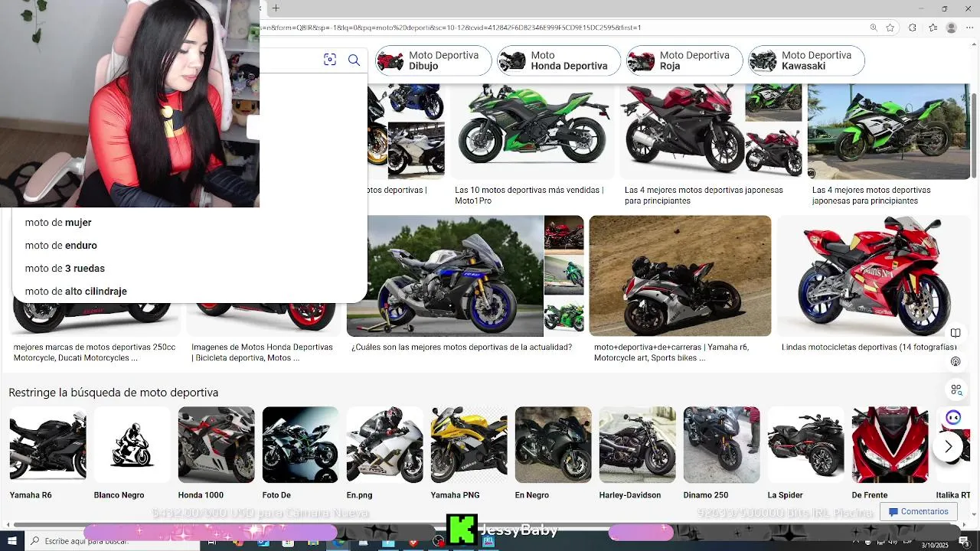Refine search with En Negro thumbnail
980x551 pixels.
[553, 445]
